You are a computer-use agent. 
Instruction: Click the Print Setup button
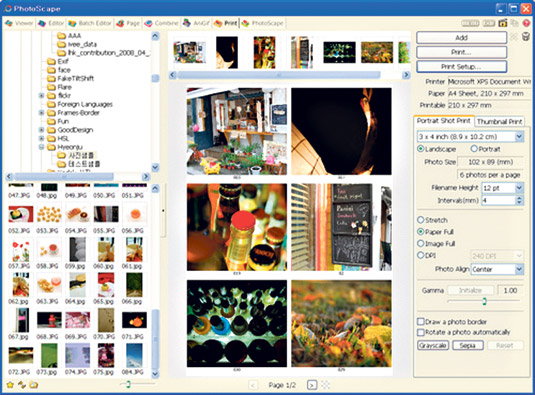pyautogui.click(x=461, y=67)
